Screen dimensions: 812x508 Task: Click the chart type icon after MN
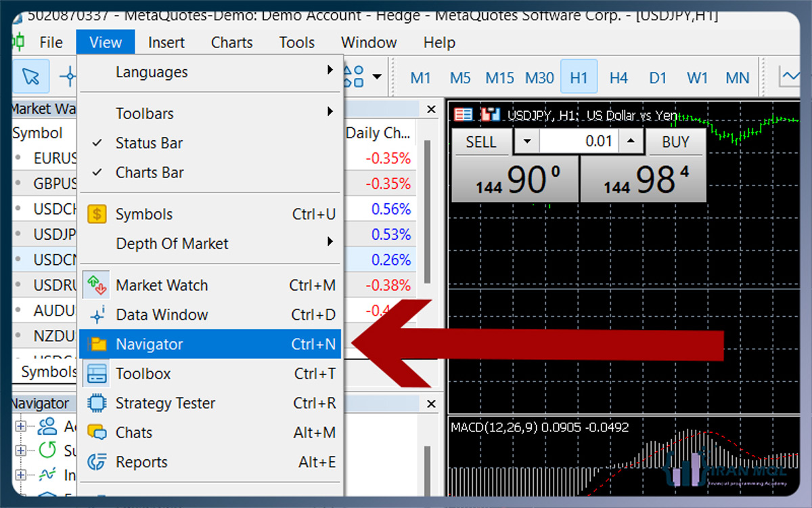click(x=790, y=77)
